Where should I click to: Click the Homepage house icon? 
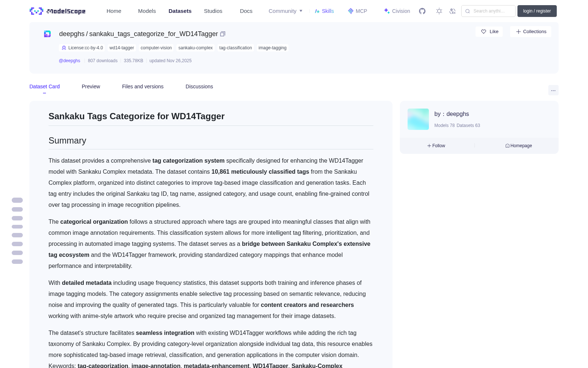click(x=508, y=146)
